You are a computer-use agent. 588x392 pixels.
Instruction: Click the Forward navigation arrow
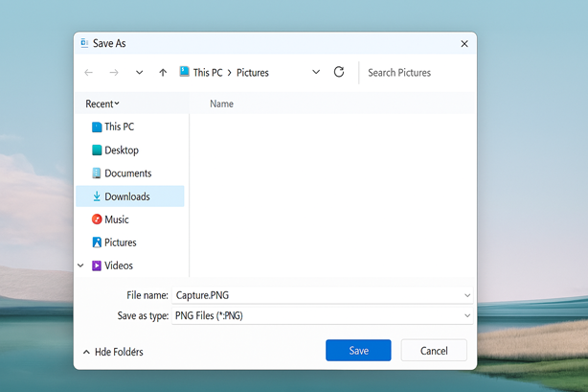[114, 73]
